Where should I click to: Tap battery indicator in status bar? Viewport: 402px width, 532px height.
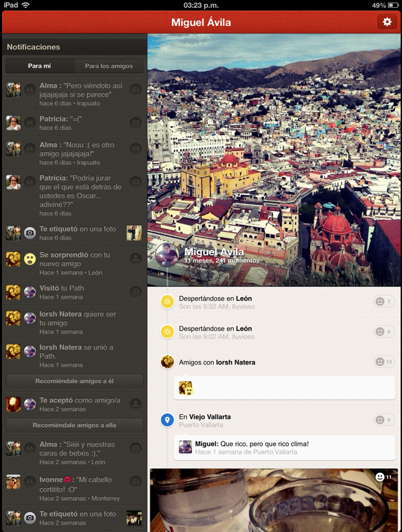tap(393, 5)
